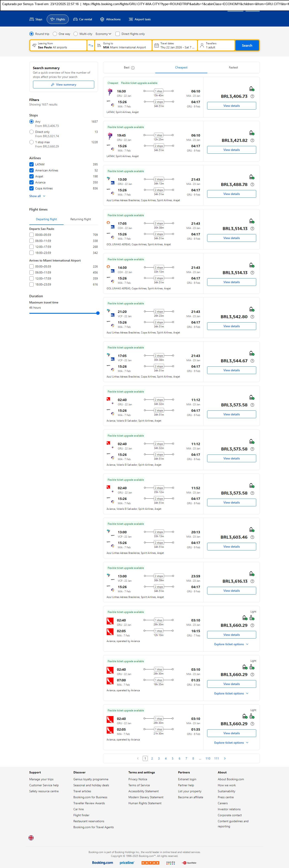Switch to Returning flight times tab

click(81, 219)
